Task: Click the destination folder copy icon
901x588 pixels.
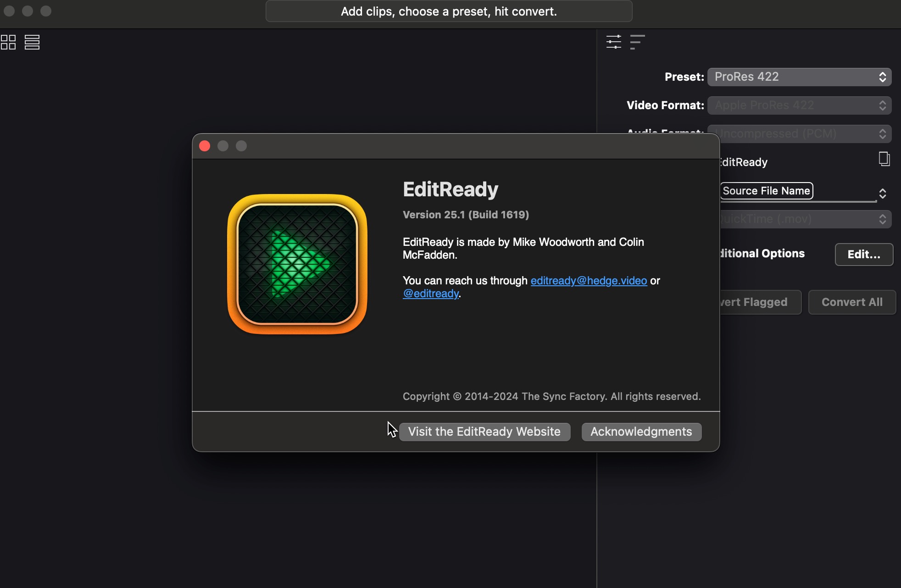Action: [x=884, y=159]
